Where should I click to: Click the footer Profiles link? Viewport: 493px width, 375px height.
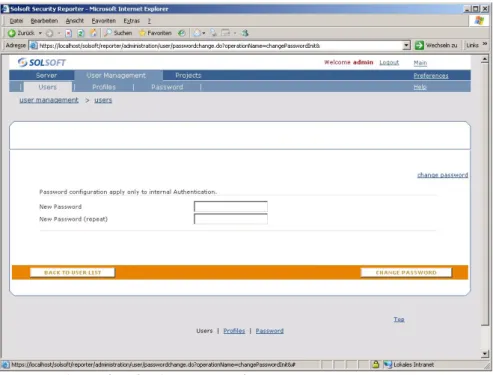click(234, 331)
